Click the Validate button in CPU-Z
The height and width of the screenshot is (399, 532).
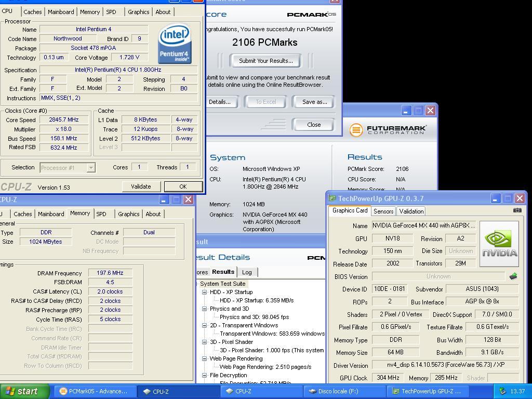[141, 187]
